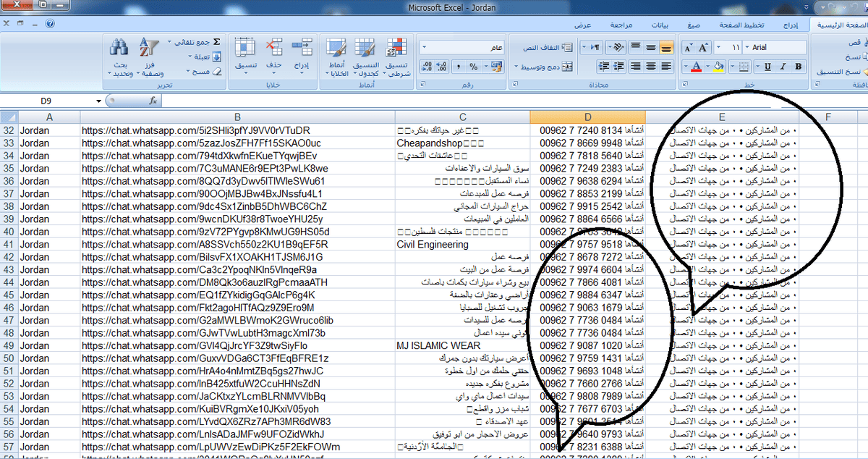The width and height of the screenshot is (868, 459).
Task: Toggle underline formatting
Action: (767, 67)
